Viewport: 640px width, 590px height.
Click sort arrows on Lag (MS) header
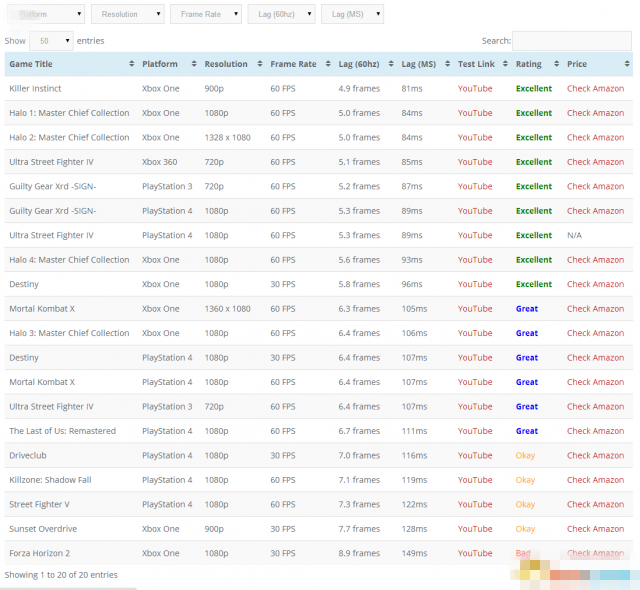[446, 64]
